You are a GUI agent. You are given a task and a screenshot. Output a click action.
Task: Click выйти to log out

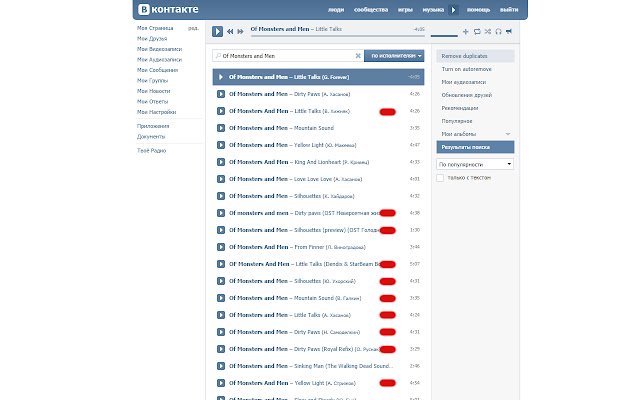coord(509,10)
